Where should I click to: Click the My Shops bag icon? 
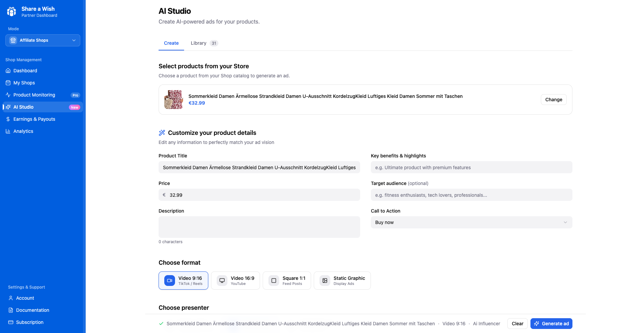[x=8, y=83]
